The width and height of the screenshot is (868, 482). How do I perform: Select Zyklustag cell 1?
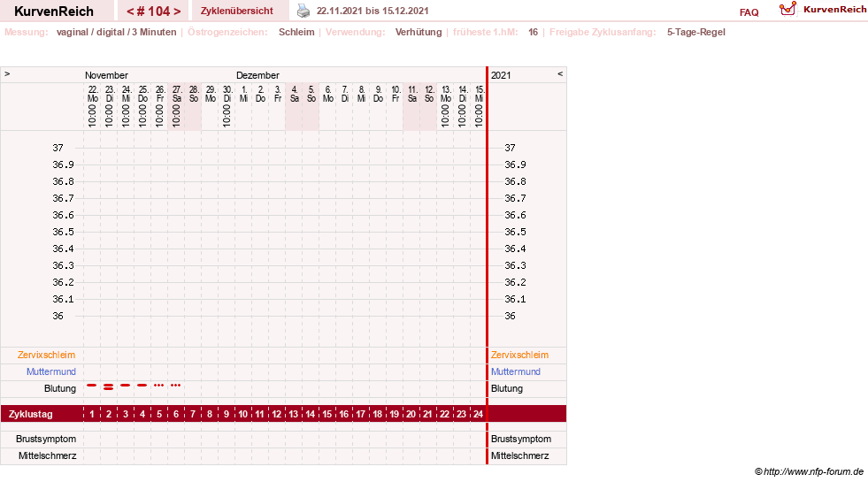tap(92, 414)
